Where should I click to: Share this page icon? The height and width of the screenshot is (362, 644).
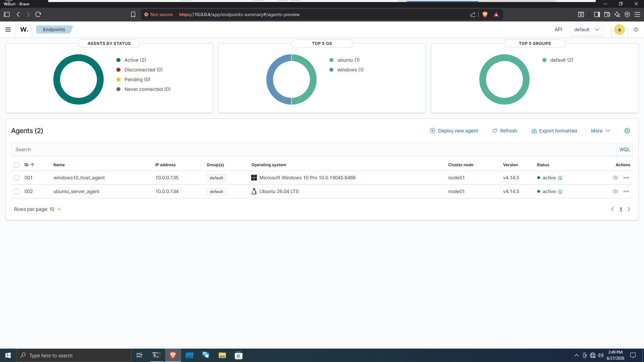[473, 14]
